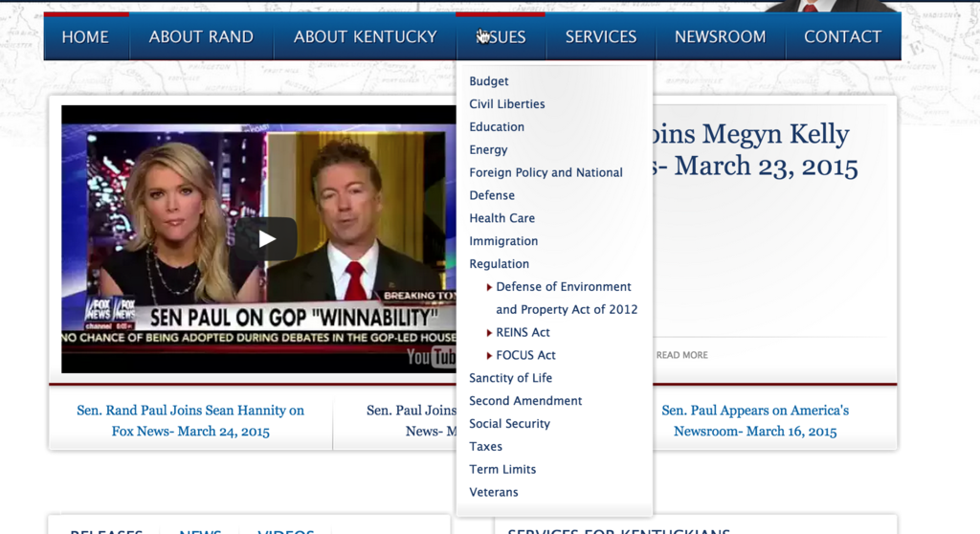
Task: Open the HOME navigation tab
Action: point(85,37)
